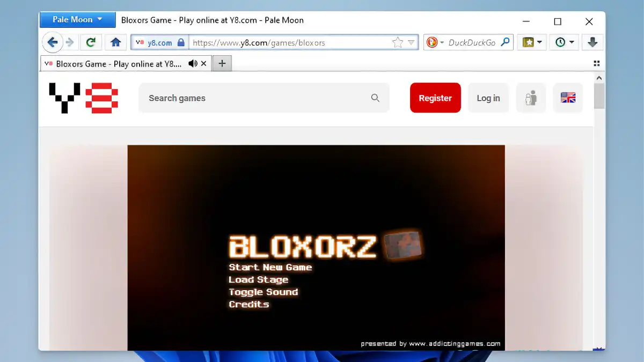This screenshot has width=644, height=362.
Task: Click the back navigation arrow
Action: pos(52,42)
